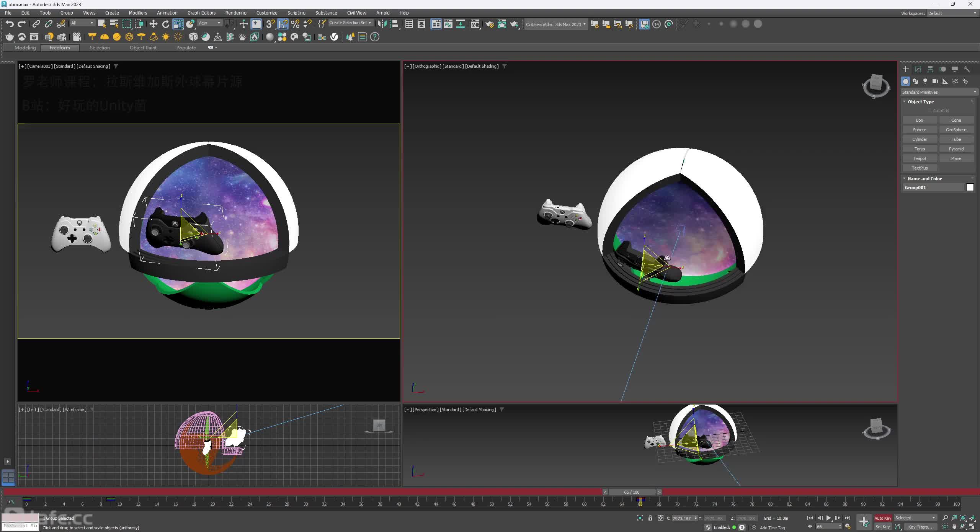Viewport: 980px width, 532px height.
Task: Collapse the Object Type rollout
Action: click(x=921, y=102)
